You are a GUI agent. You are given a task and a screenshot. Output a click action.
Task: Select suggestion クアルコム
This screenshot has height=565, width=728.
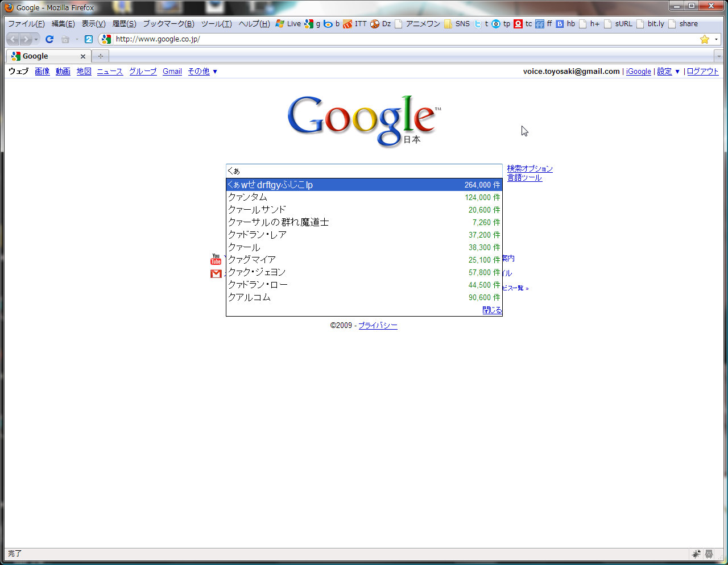point(364,297)
